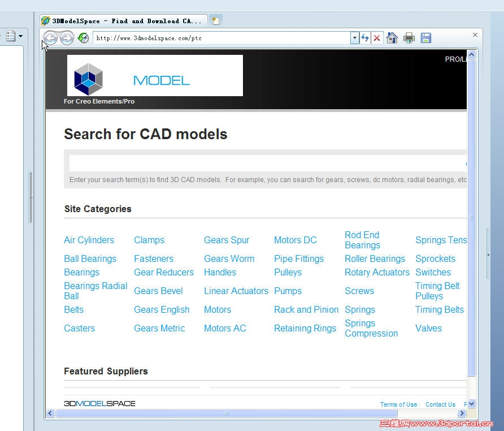This screenshot has width=504, height=431.
Task: Open Clamps category
Action: point(149,240)
